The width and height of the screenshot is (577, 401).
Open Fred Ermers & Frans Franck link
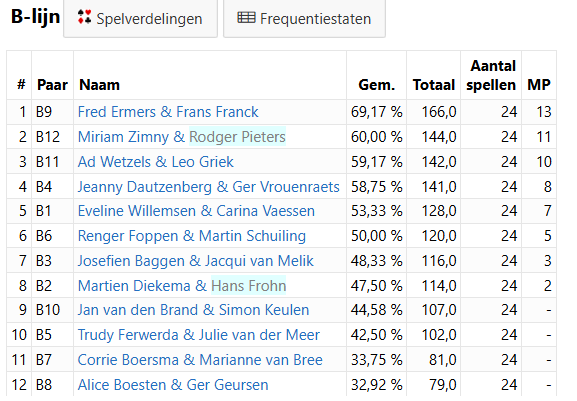tap(168, 112)
